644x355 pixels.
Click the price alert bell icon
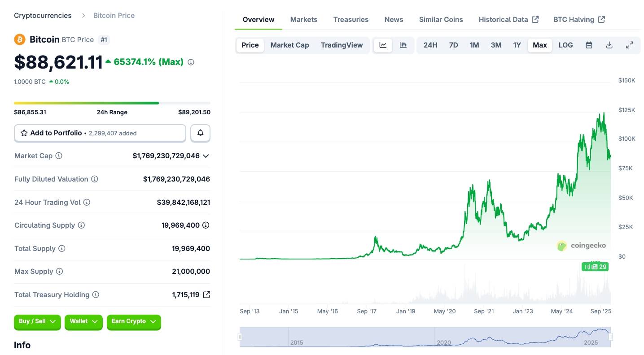[x=201, y=133]
